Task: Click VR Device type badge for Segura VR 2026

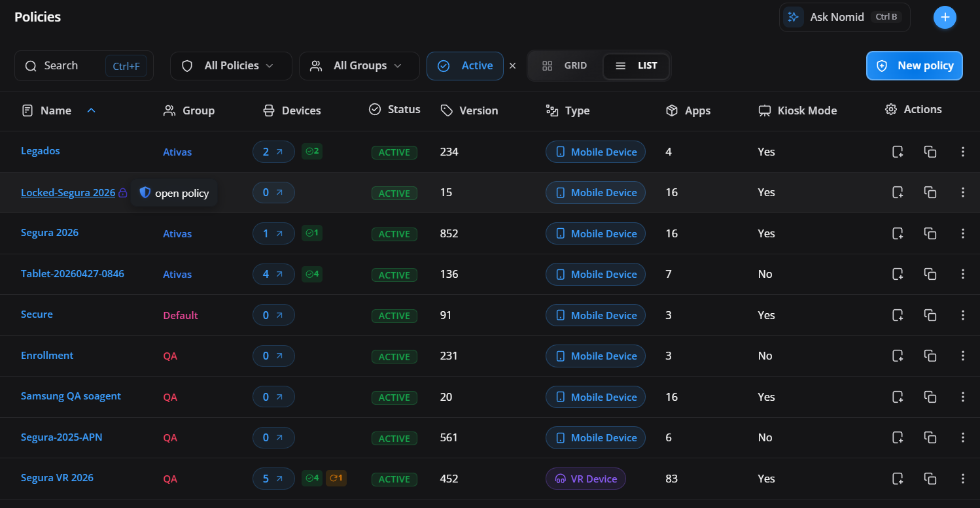Action: 586,479
